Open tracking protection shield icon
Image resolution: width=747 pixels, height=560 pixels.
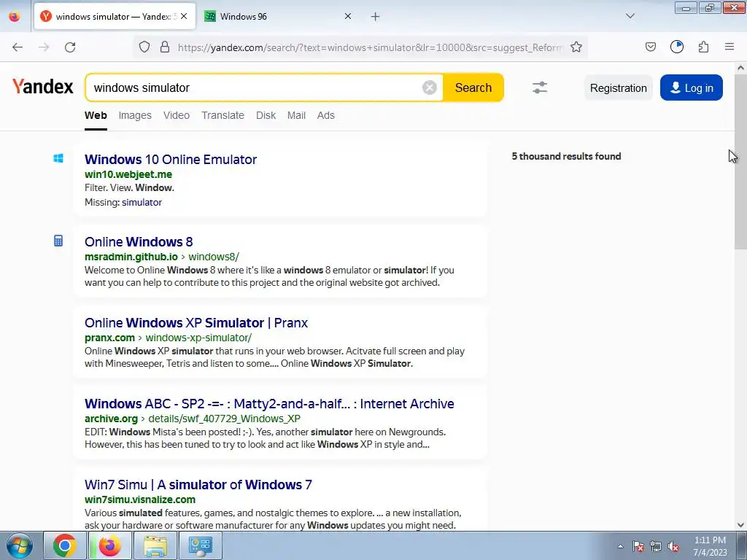144,47
